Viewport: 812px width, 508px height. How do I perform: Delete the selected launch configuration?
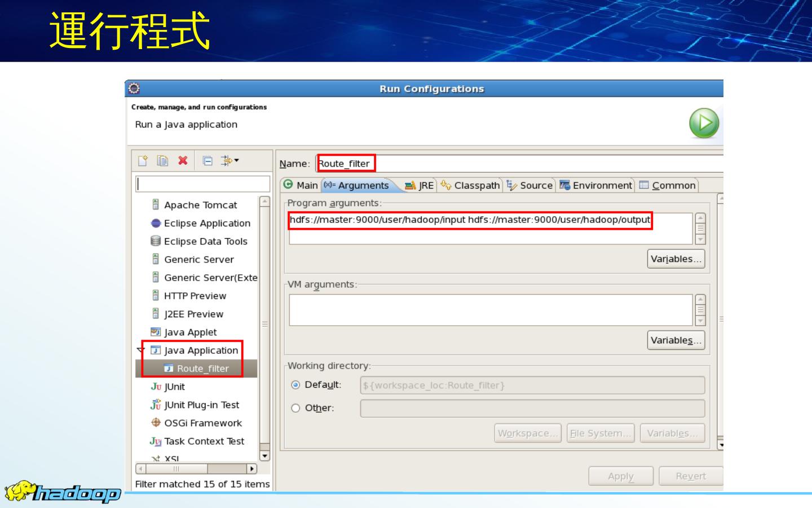[x=183, y=161]
